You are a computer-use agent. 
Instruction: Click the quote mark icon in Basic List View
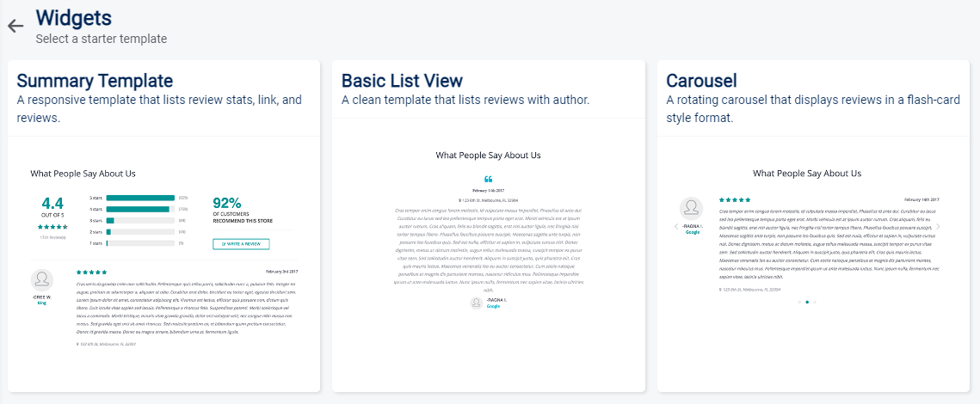(489, 179)
